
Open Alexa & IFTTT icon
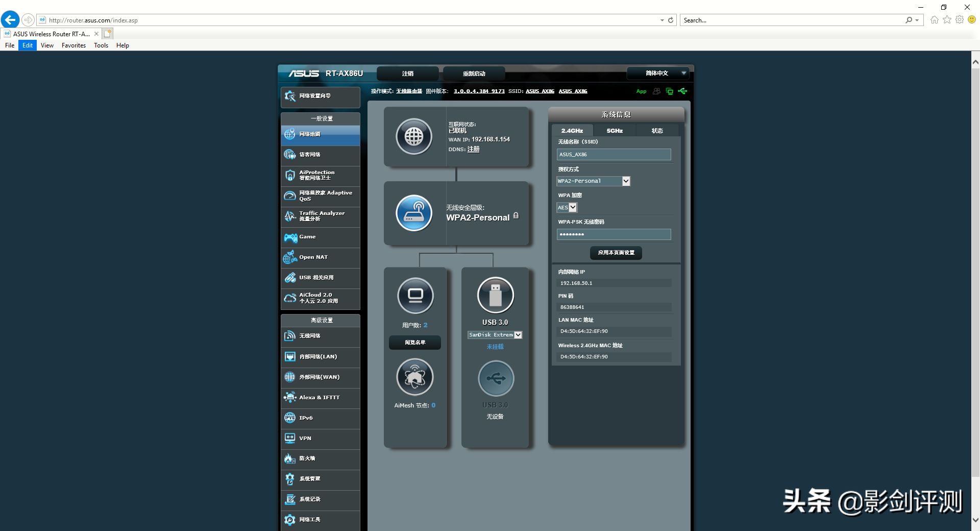tap(290, 397)
